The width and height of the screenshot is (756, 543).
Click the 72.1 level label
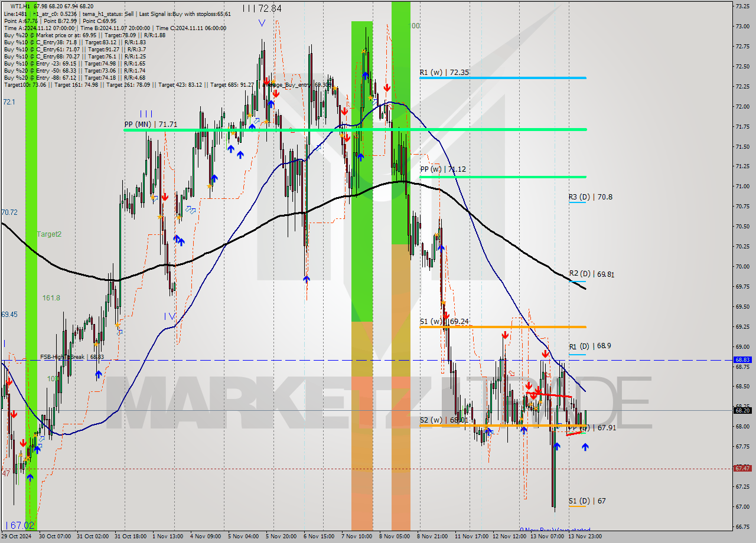(9, 102)
